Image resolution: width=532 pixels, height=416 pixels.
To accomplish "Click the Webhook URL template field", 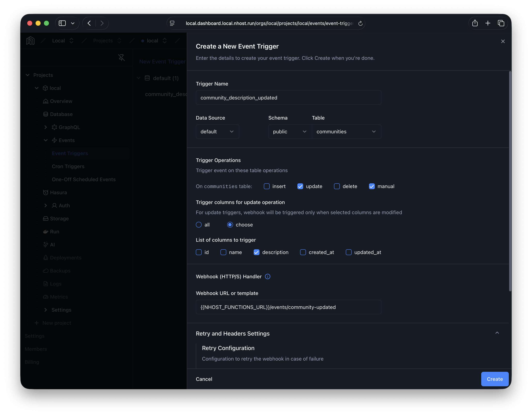I will [288, 307].
